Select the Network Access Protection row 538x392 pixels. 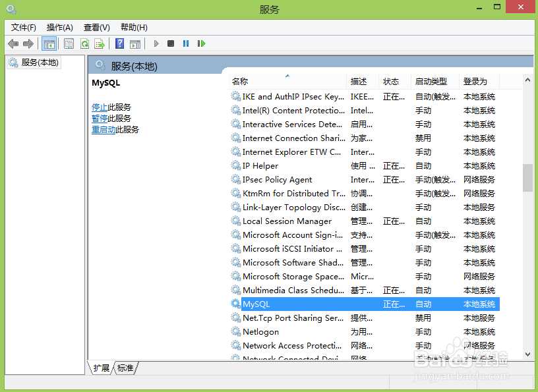pyautogui.click(x=365, y=345)
